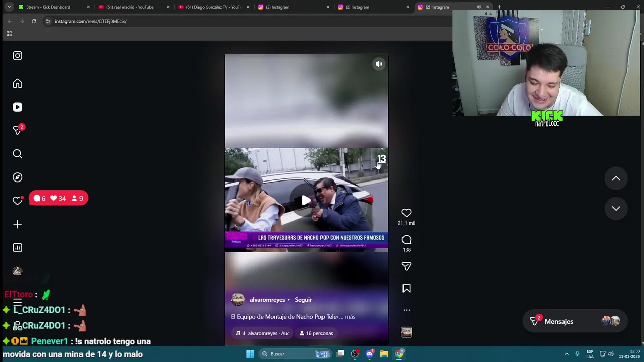
Task: Open more options three dots on reel
Action: [x=407, y=310]
